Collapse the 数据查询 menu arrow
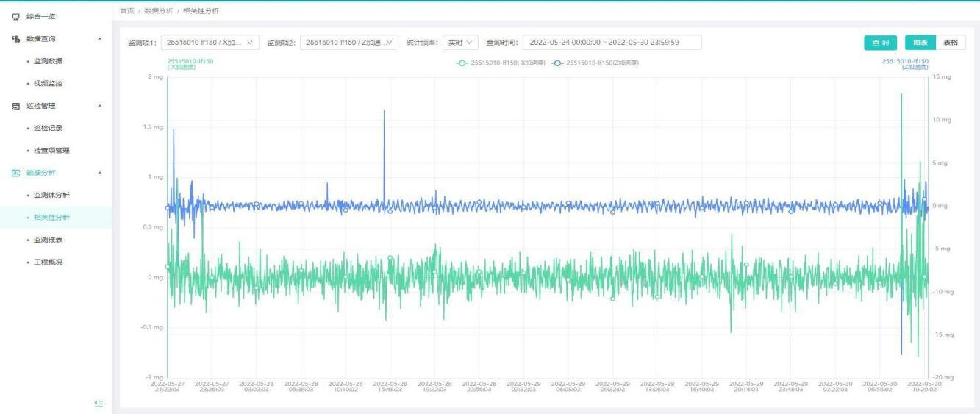 pyautogui.click(x=100, y=39)
